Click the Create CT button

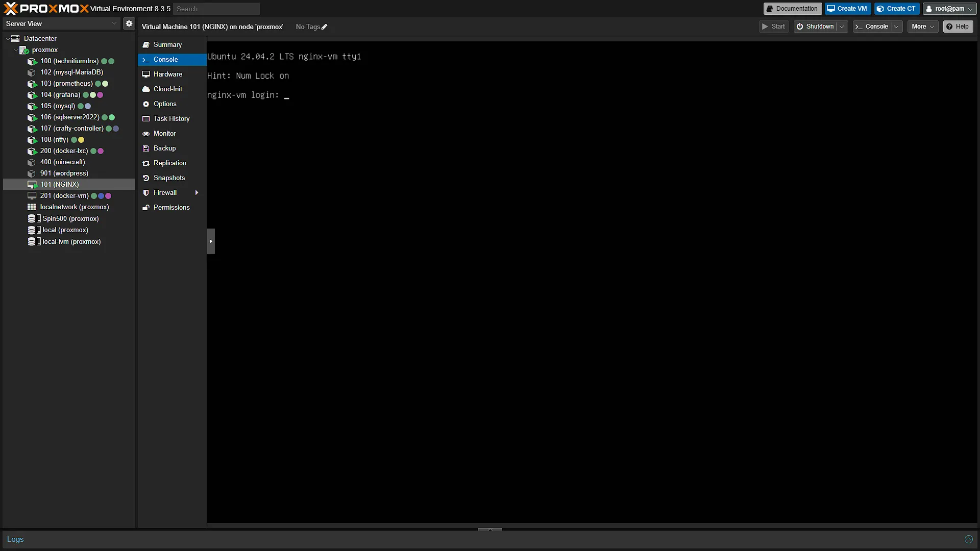(x=897, y=9)
